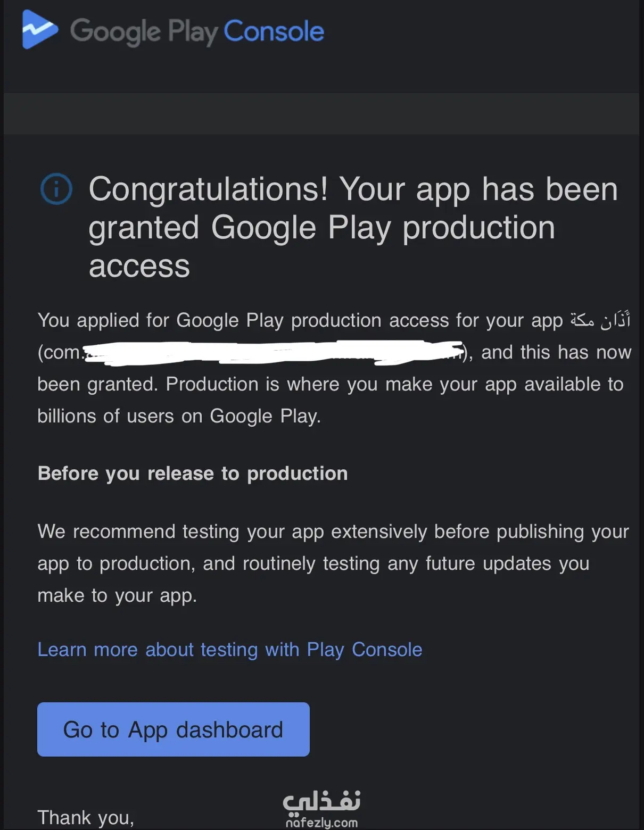Click "billions of users on Google Play" line
Viewport: 644px width, 830px height.
click(179, 416)
